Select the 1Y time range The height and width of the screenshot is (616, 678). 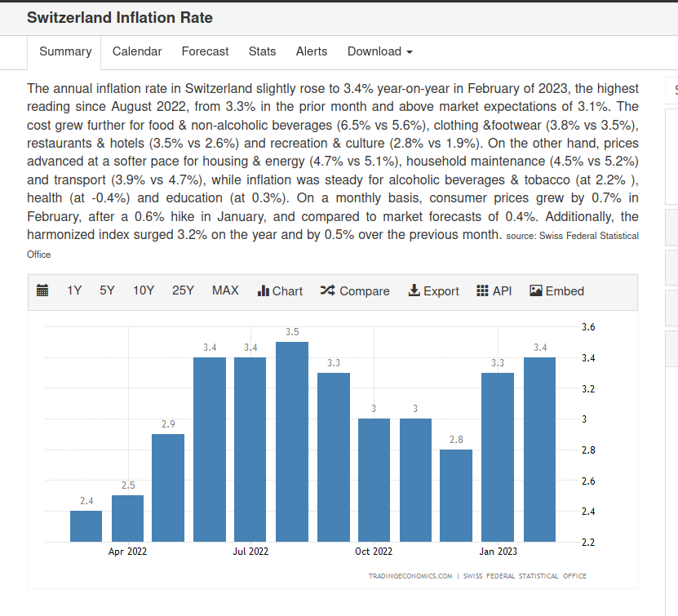point(74,290)
